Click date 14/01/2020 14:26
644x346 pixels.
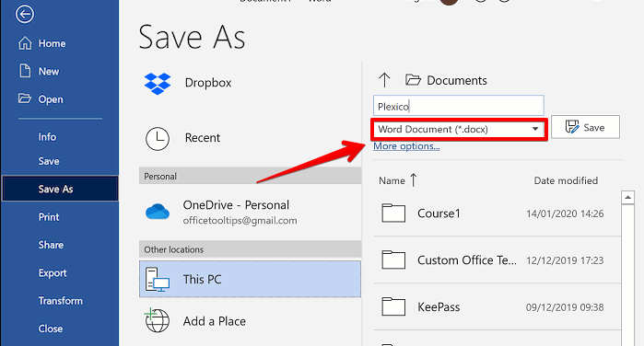click(x=565, y=213)
